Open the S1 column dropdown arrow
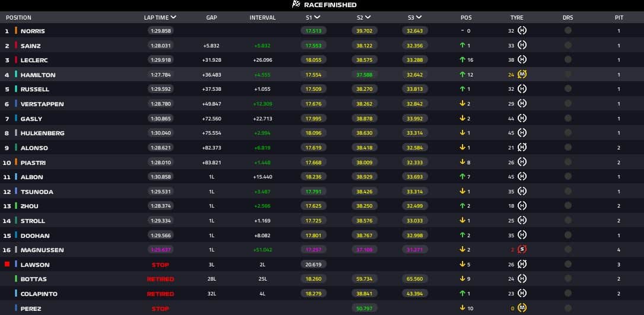This screenshot has height=315, width=644. (x=317, y=17)
